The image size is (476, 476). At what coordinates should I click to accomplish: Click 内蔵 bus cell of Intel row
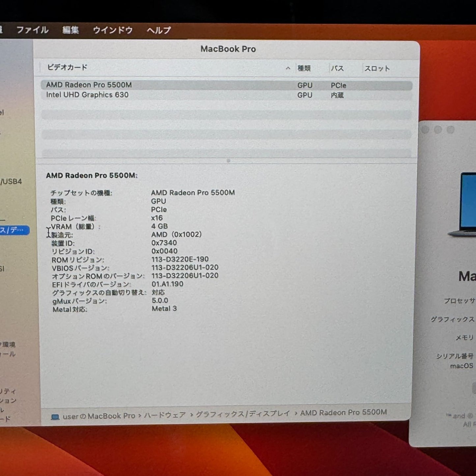tap(337, 95)
